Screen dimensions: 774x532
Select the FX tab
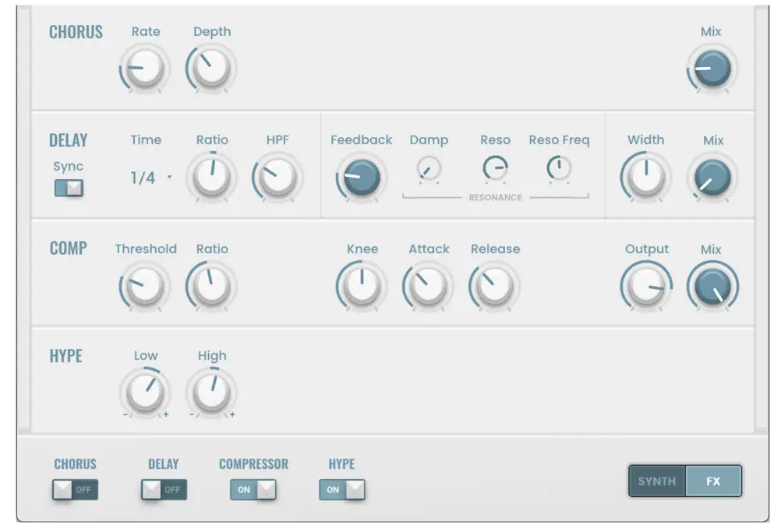[713, 481]
